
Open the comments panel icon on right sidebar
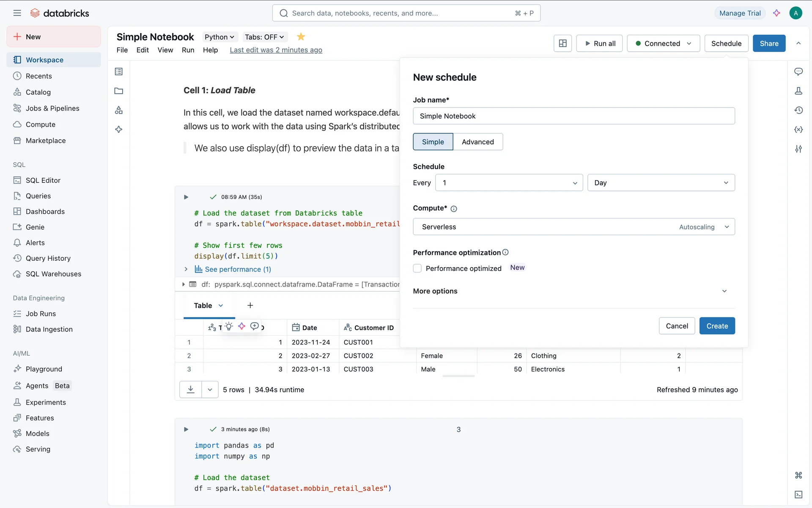pyautogui.click(x=798, y=72)
